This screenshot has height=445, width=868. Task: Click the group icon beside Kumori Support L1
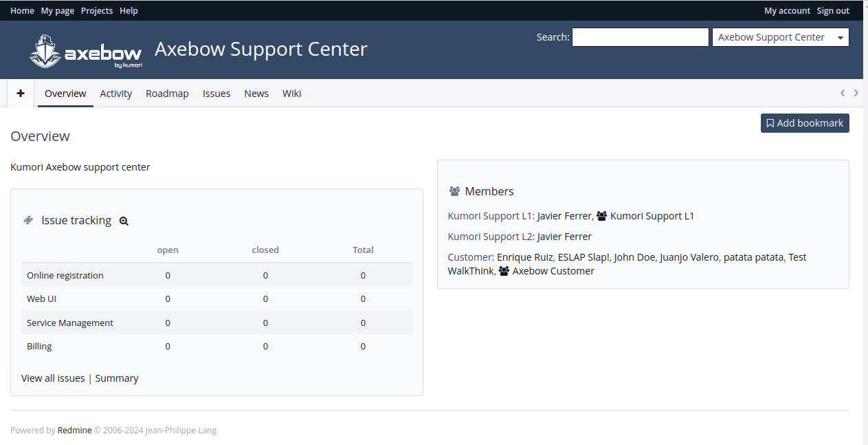click(x=601, y=215)
